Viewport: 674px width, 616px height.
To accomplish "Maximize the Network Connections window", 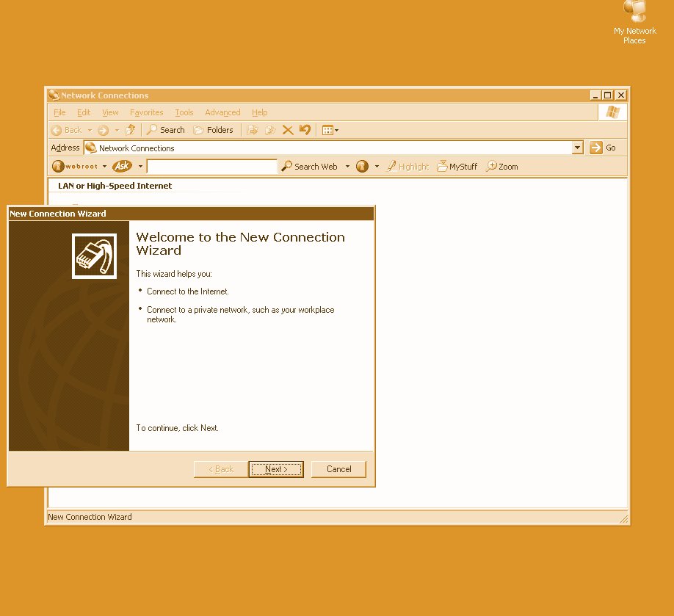I will (608, 95).
